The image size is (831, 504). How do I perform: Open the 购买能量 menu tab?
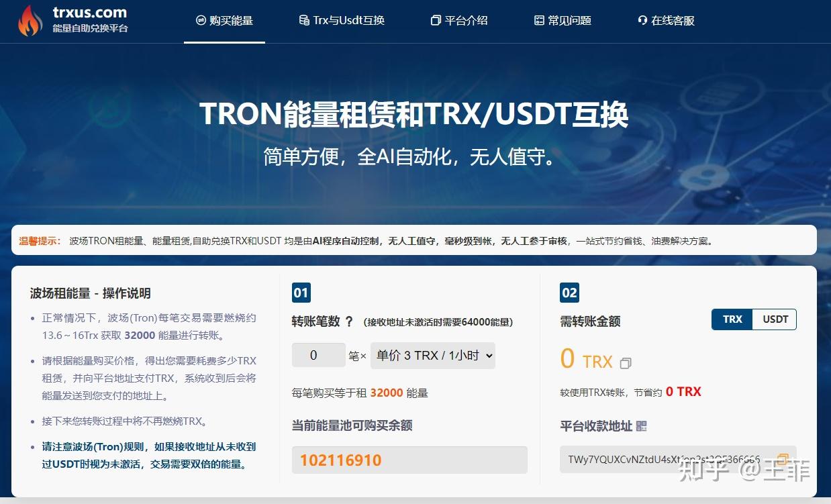[224, 21]
